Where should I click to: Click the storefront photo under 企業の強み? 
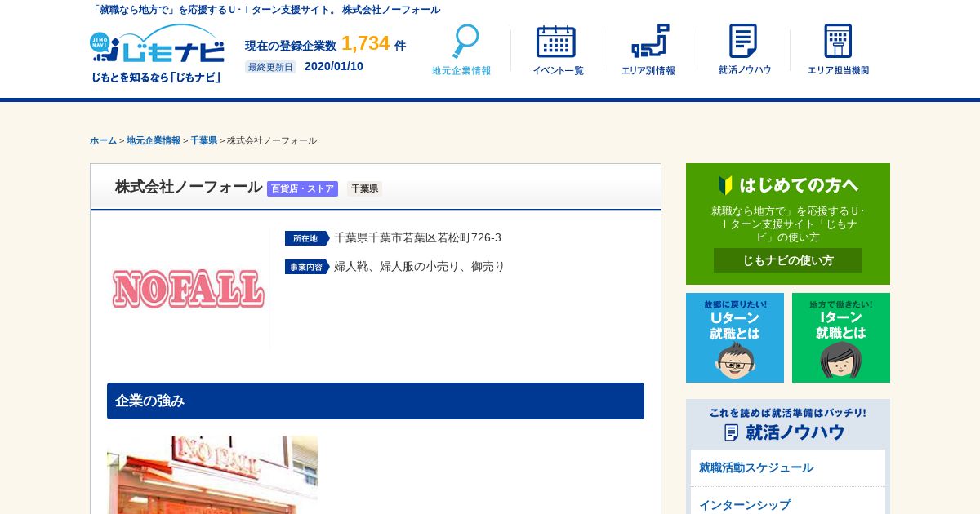coord(212,475)
